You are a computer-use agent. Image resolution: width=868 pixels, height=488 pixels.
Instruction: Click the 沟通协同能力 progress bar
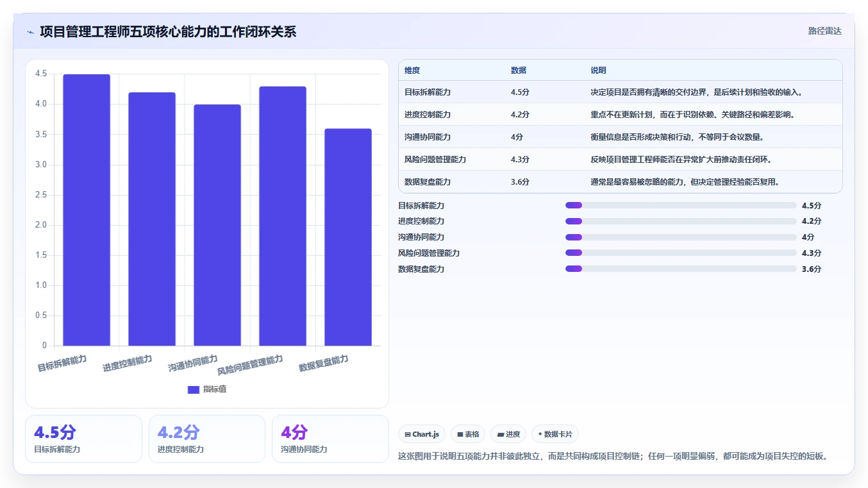pyautogui.click(x=681, y=237)
